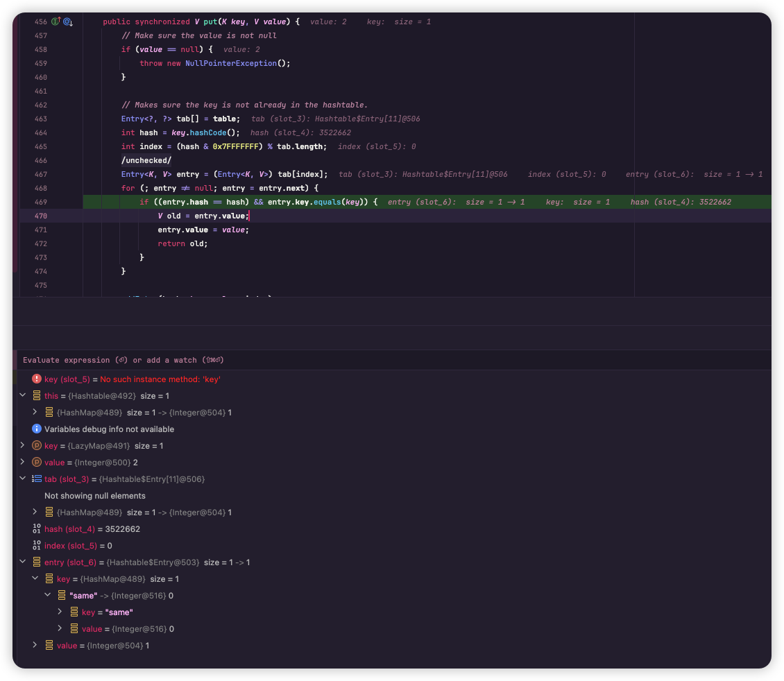This screenshot has height=681, width=784.
Task: Collapse the key = {HashMap@489} node
Action: pos(35,578)
